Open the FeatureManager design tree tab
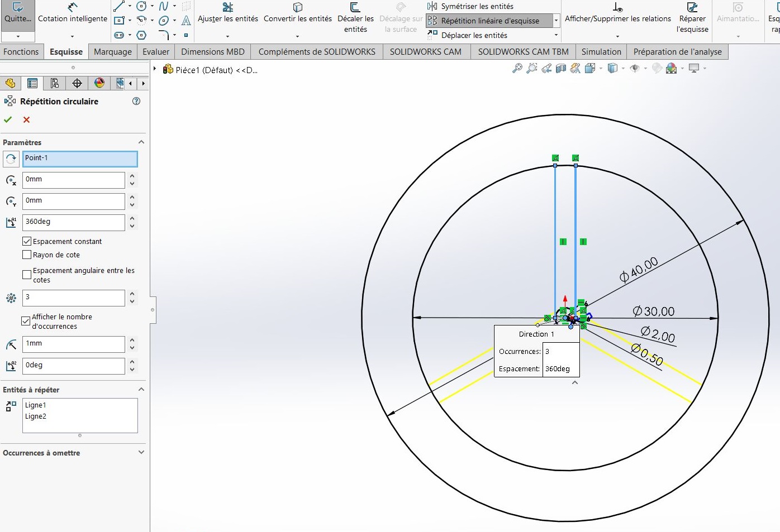The width and height of the screenshot is (780, 532). point(10,83)
